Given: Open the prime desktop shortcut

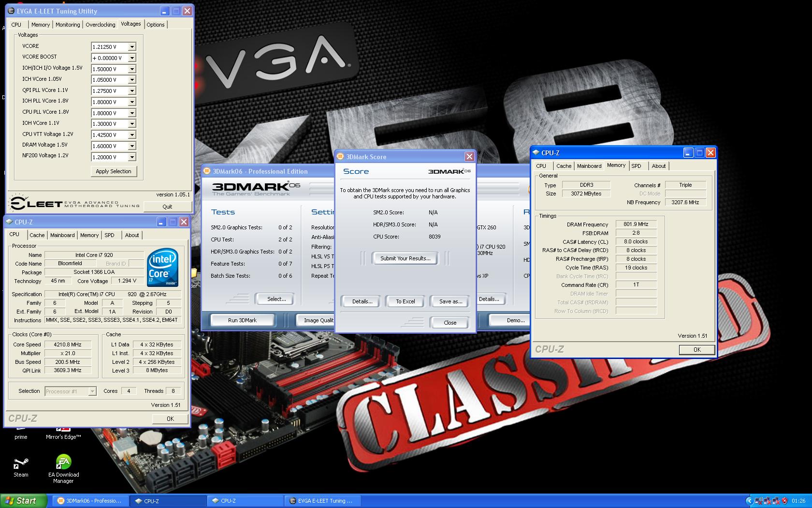Looking at the screenshot, I should tap(21, 434).
